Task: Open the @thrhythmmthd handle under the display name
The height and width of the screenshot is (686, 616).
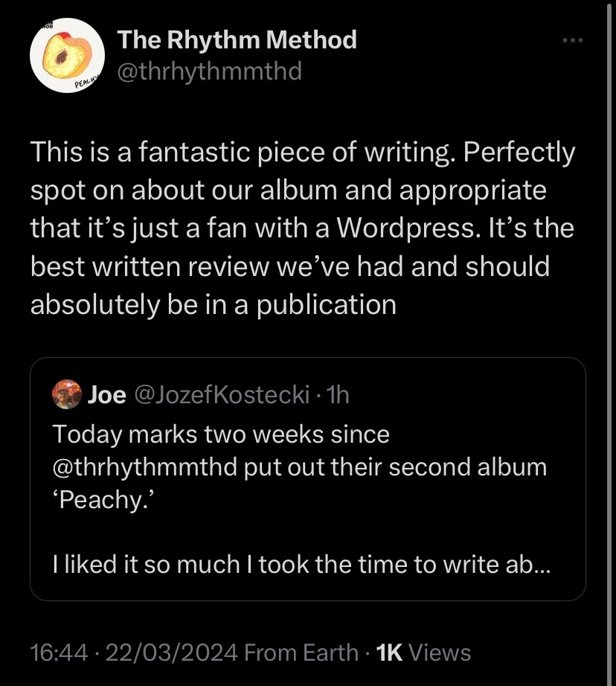Action: pyautogui.click(x=210, y=72)
